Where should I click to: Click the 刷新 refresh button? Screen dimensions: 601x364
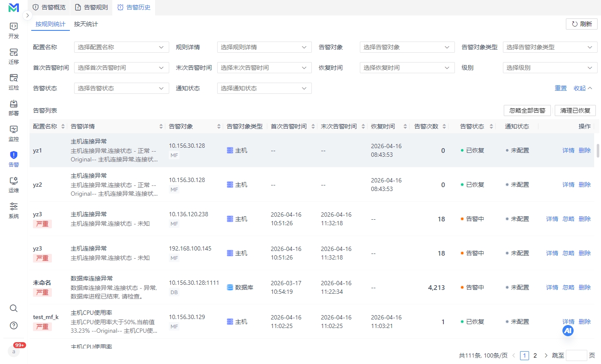point(582,24)
